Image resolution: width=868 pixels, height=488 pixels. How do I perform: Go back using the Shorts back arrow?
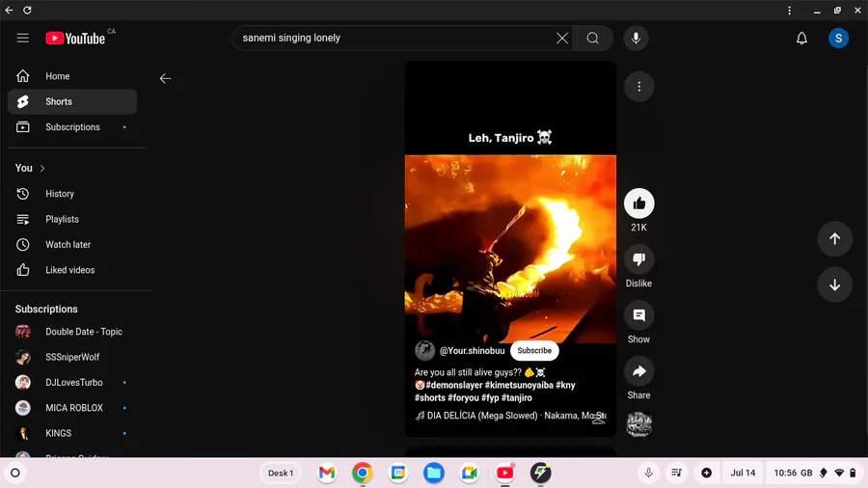coord(165,78)
